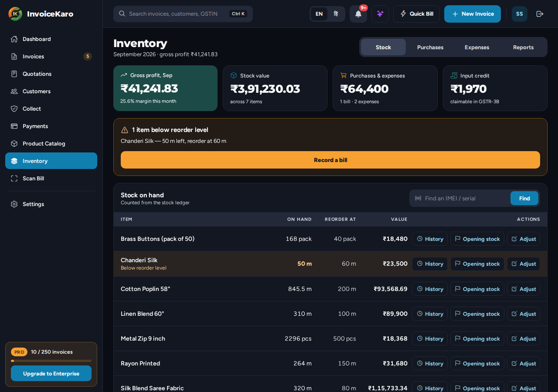This screenshot has width=558, height=392.
Task: Open the AI sparkle assistant icon
Action: (380, 14)
